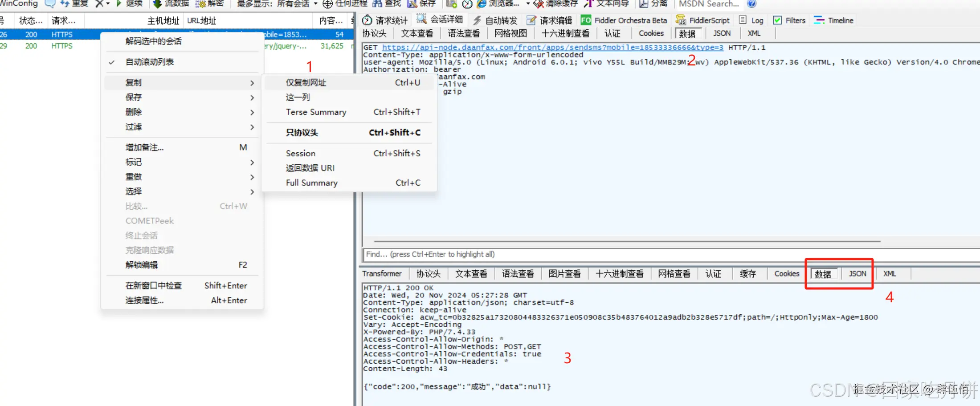Expand the 选择 submenu arrow

252,191
